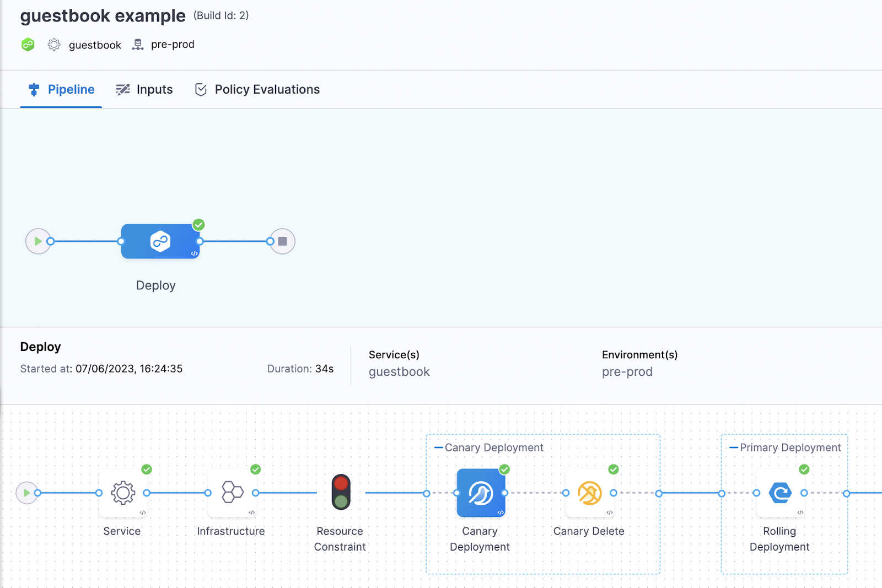Click the guestbook service link
The image size is (882, 588).
399,371
